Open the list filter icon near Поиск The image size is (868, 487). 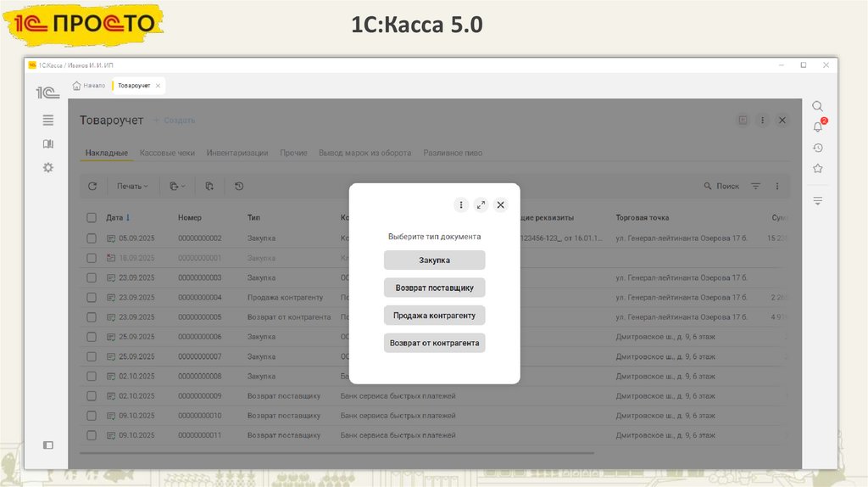coord(755,186)
